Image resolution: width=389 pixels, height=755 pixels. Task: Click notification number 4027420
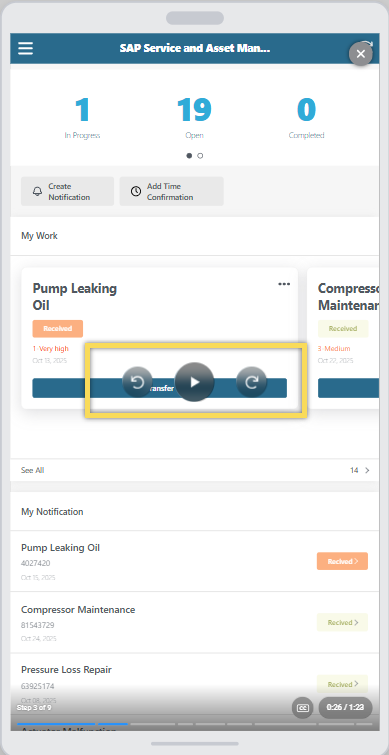coord(36,563)
